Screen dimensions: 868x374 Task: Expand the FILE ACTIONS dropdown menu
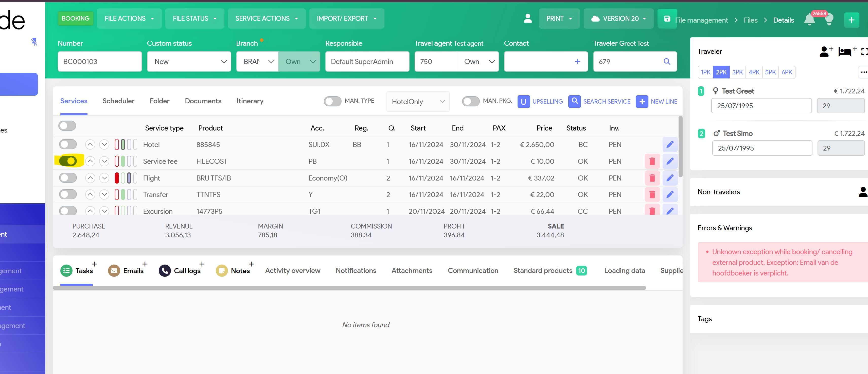coord(129,19)
